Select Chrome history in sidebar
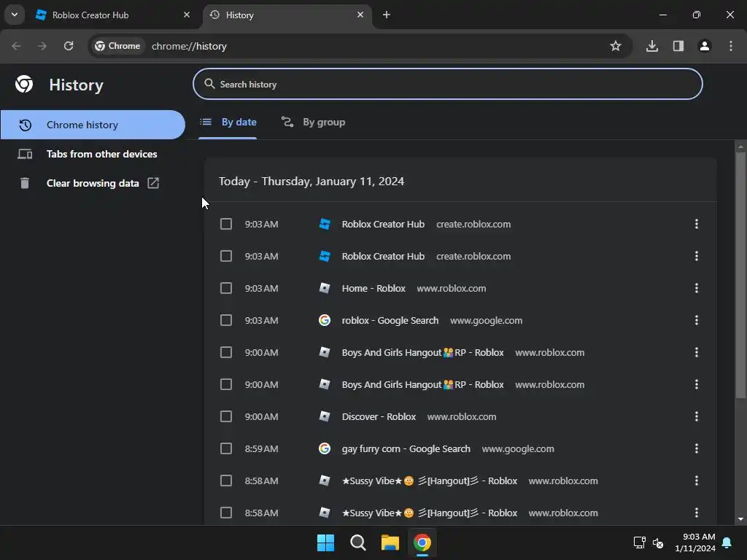This screenshot has height=560, width=747. (93, 125)
